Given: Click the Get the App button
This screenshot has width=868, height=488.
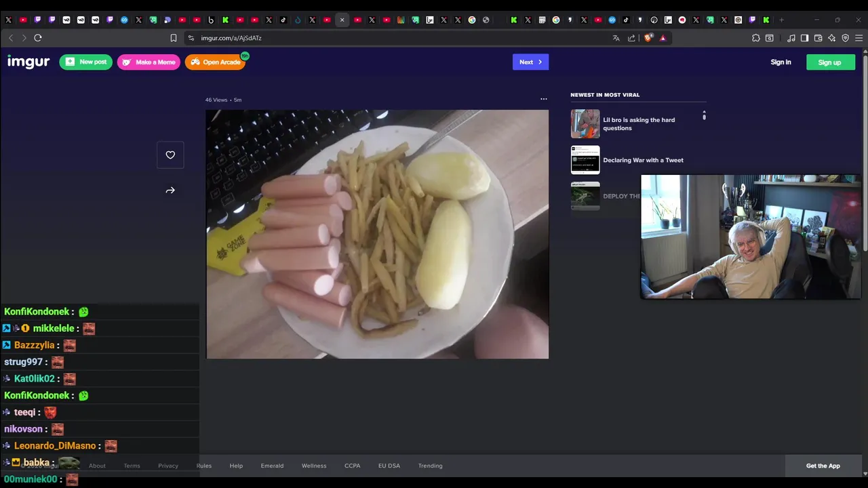Looking at the screenshot, I should (x=823, y=466).
